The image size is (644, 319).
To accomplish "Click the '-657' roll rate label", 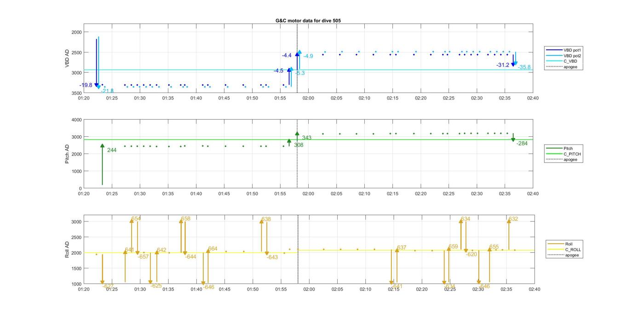I will tap(143, 257).
